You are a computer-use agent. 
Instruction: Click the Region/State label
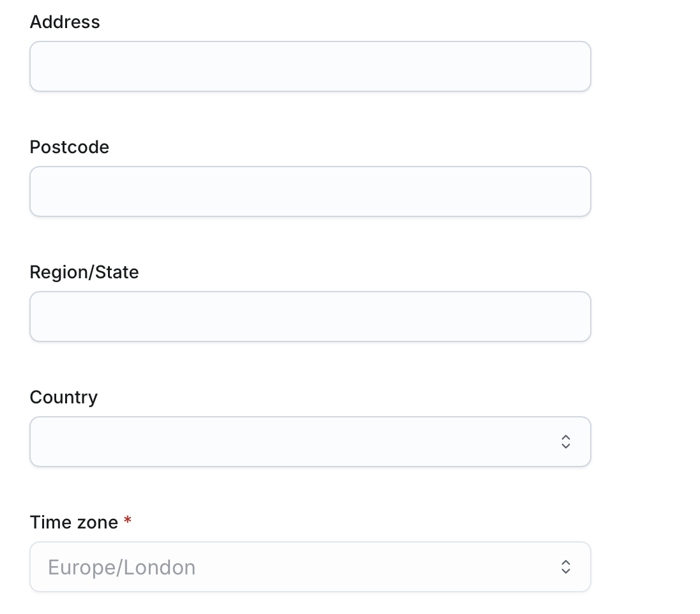pos(84,273)
